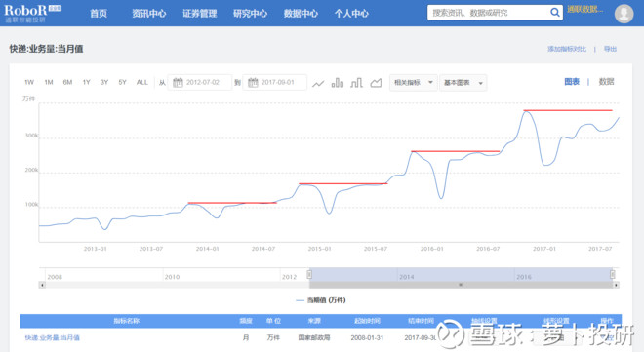
Task: Click the scrollbar right arrow
Action: (x=616, y=285)
